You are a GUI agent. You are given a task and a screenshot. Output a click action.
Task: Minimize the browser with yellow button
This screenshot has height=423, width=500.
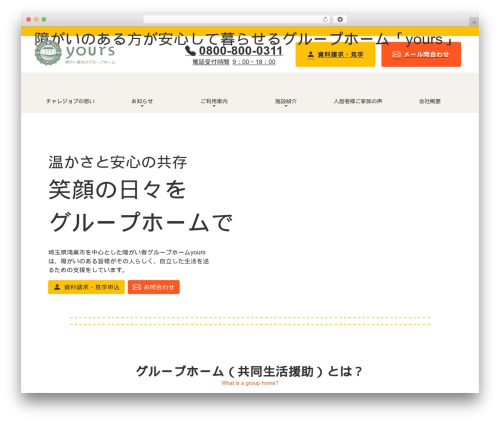pos(36,19)
